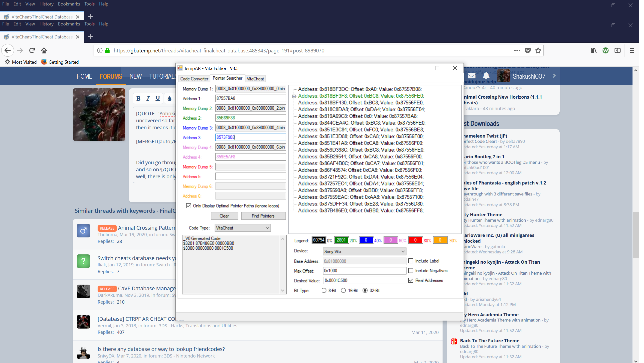Save page to Pocket icon

tap(528, 50)
